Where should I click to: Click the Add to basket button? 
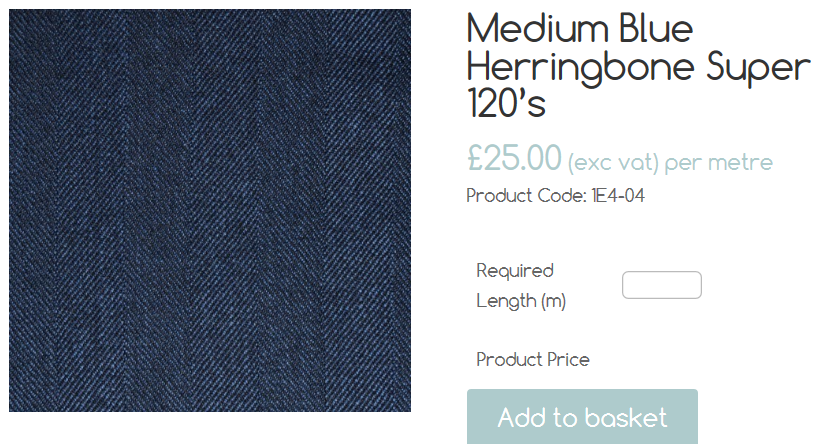582,417
